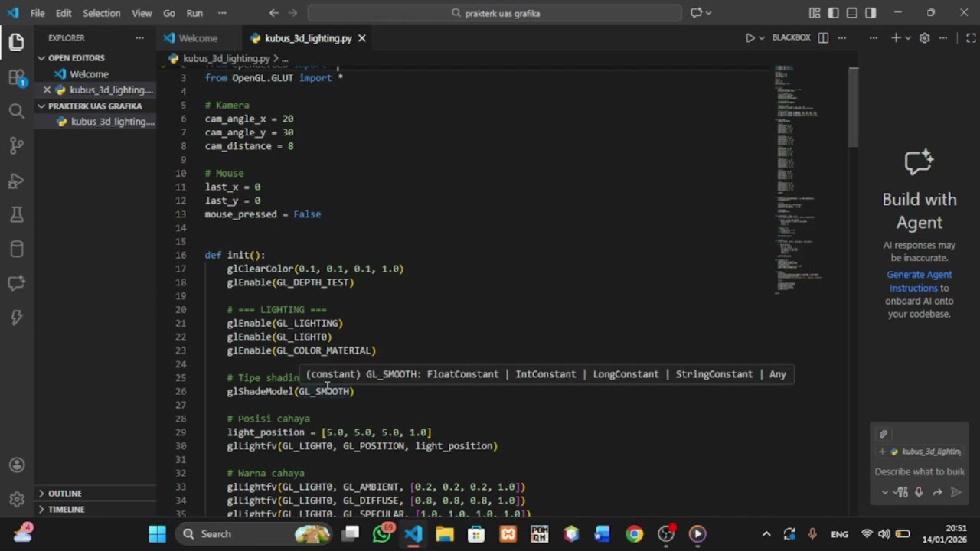This screenshot has height=551, width=980.
Task: Click the taskbar Search box
Action: coord(255,534)
